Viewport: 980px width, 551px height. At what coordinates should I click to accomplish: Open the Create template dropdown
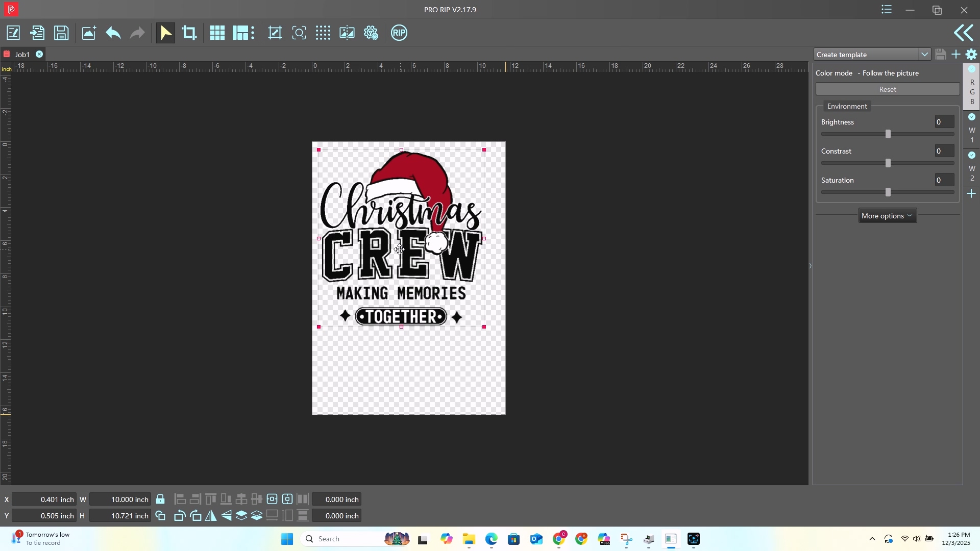click(x=924, y=54)
